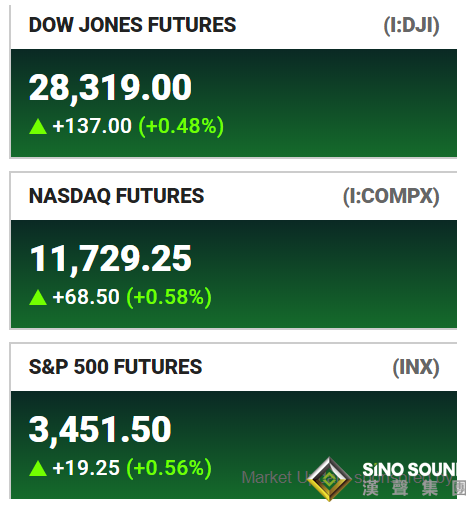The image size is (471, 507).
Task: Open the Dow Jones Futures heading
Action: pyautogui.click(x=132, y=25)
